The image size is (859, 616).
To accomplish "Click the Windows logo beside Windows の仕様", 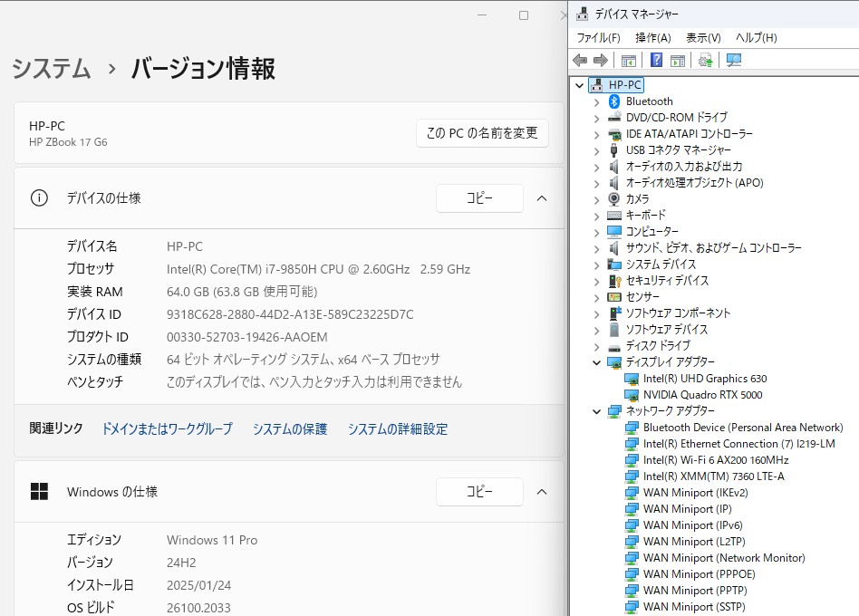I will click(39, 491).
